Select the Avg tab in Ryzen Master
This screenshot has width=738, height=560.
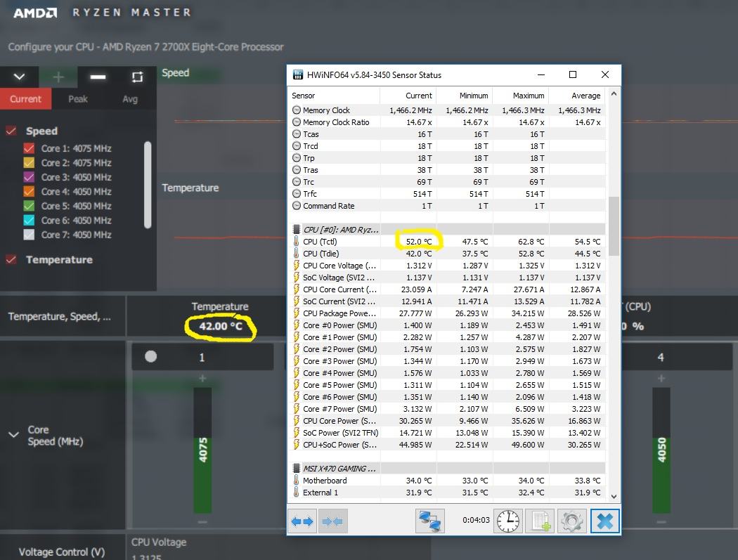point(130,99)
